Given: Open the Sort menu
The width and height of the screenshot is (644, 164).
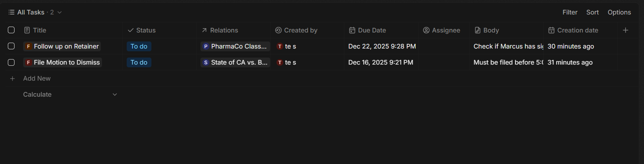Looking at the screenshot, I should pyautogui.click(x=592, y=13).
